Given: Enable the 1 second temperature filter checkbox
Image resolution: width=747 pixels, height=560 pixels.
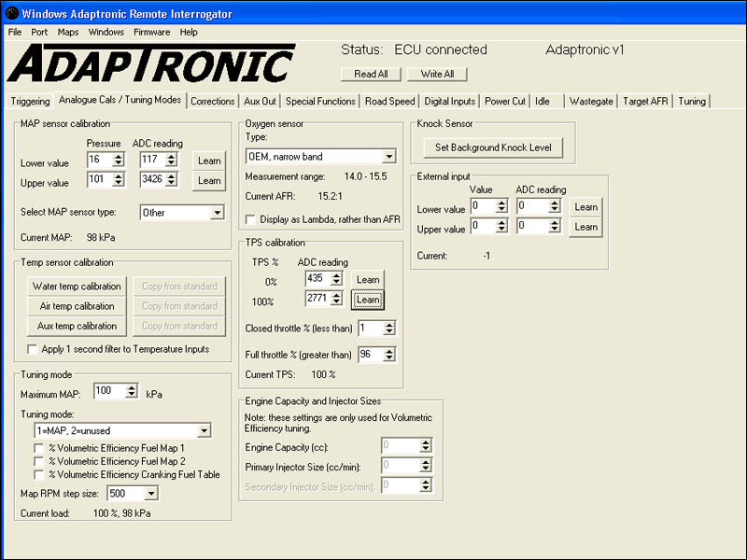Looking at the screenshot, I should [x=33, y=349].
